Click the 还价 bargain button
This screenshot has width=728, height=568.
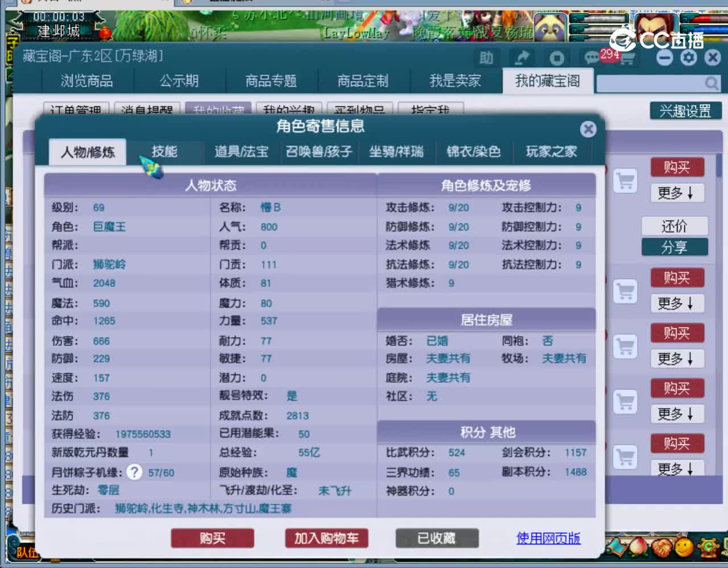click(x=675, y=226)
